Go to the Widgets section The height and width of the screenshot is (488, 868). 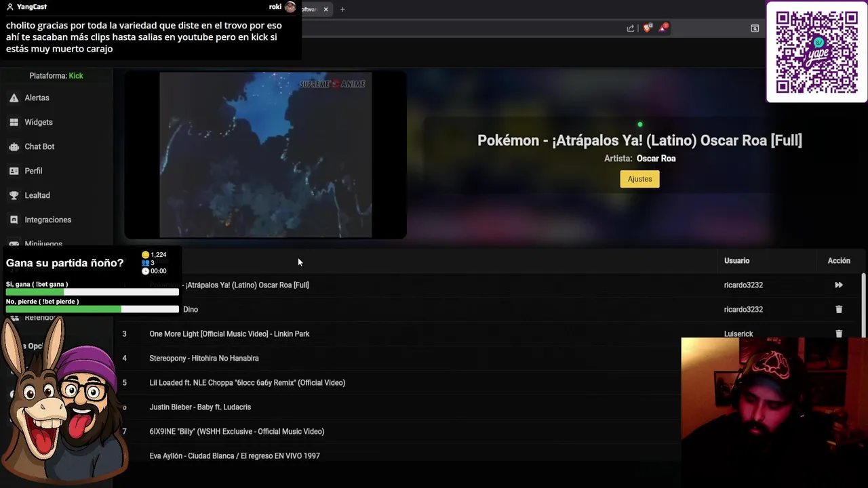click(39, 123)
